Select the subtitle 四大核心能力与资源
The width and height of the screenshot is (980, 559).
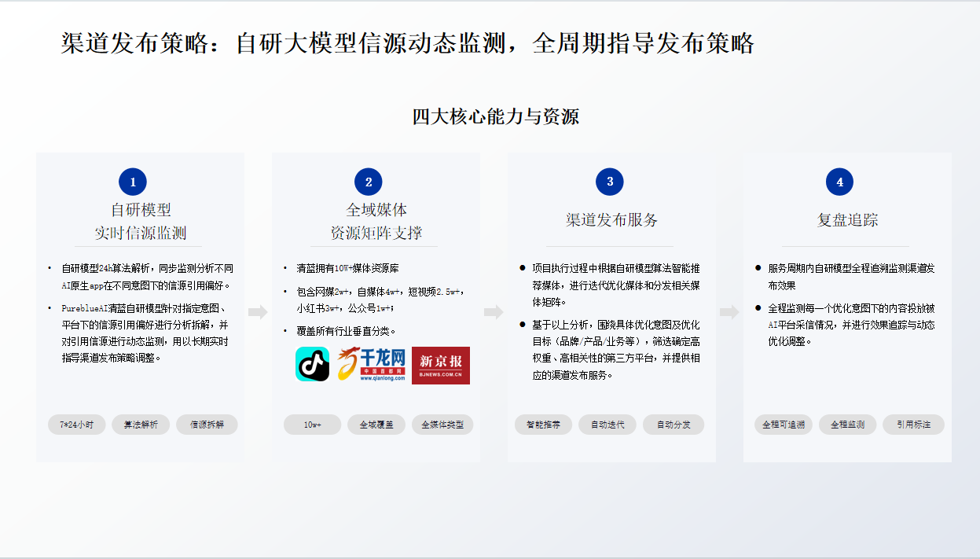click(496, 117)
